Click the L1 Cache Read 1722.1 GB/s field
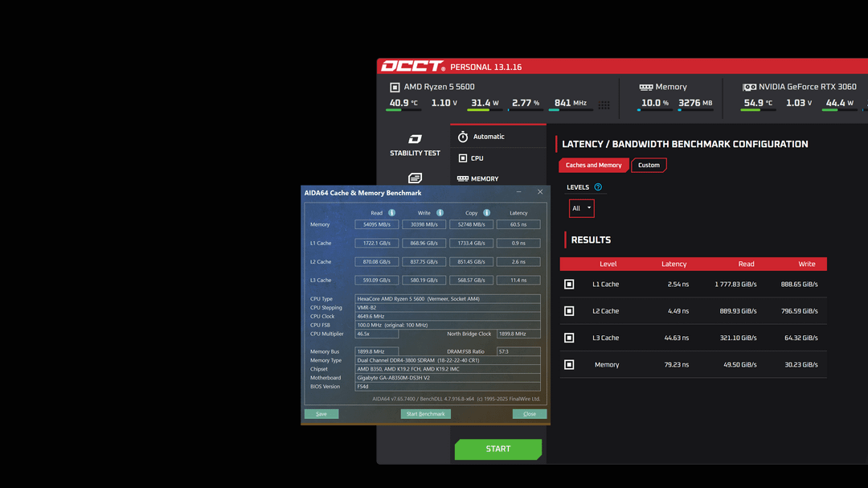This screenshot has height=488, width=868. (376, 243)
